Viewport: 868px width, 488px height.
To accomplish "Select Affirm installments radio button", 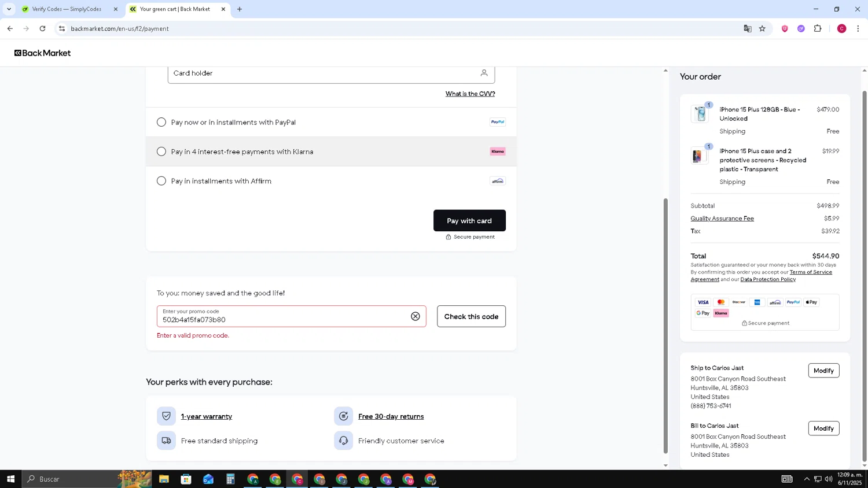I will coord(161,181).
